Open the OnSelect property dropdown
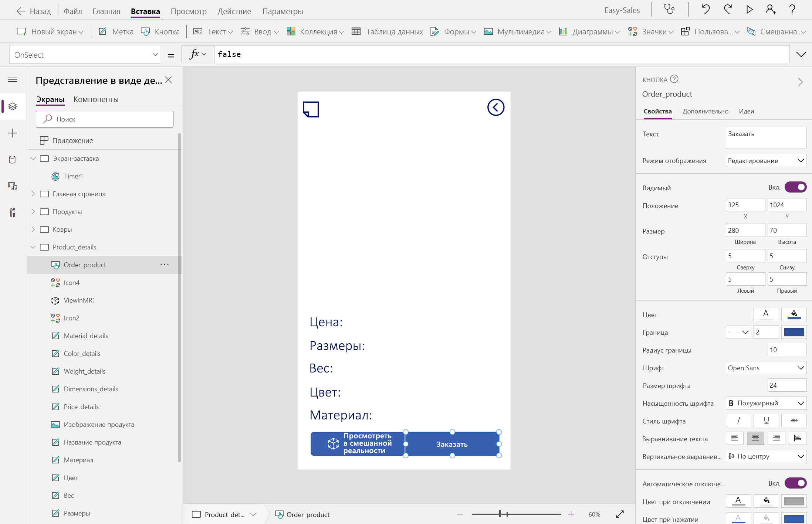This screenshot has width=812, height=524. pos(85,55)
